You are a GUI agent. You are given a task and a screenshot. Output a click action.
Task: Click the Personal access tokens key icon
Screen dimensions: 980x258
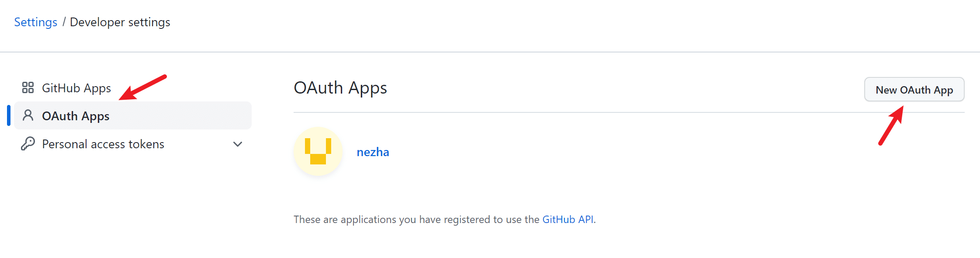point(28,143)
